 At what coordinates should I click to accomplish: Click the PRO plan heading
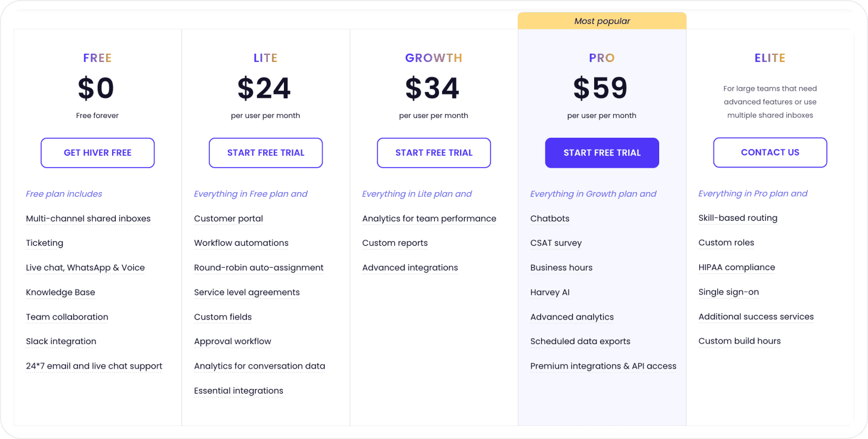[602, 58]
